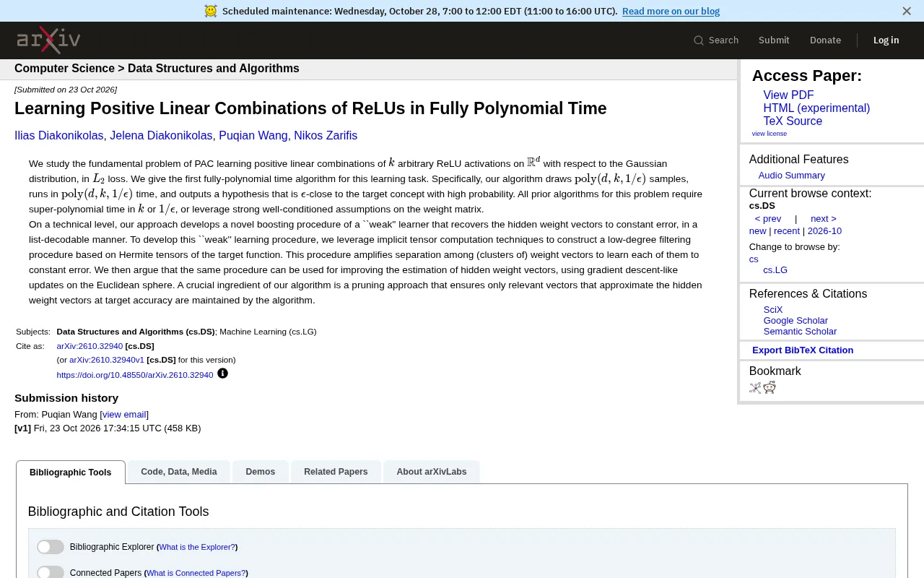This screenshot has width=924, height=578.
Task: Open the new listings link
Action: 757,231
